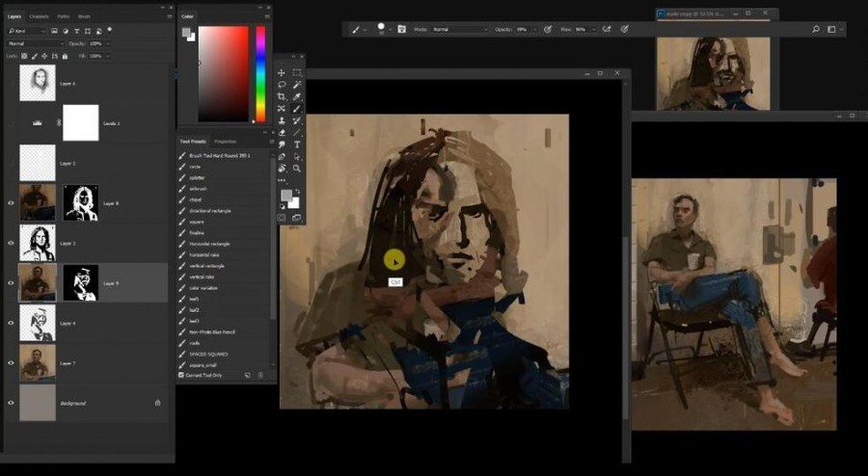Toggle layer filter on/off switch
Image resolution: width=868 pixels, height=476 pixels.
click(110, 30)
